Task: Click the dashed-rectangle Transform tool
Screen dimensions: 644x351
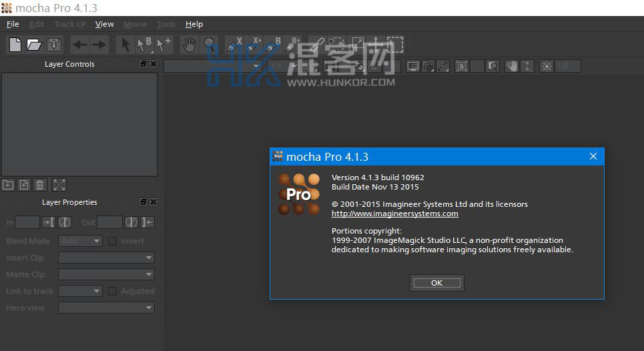Action: pyautogui.click(x=395, y=44)
